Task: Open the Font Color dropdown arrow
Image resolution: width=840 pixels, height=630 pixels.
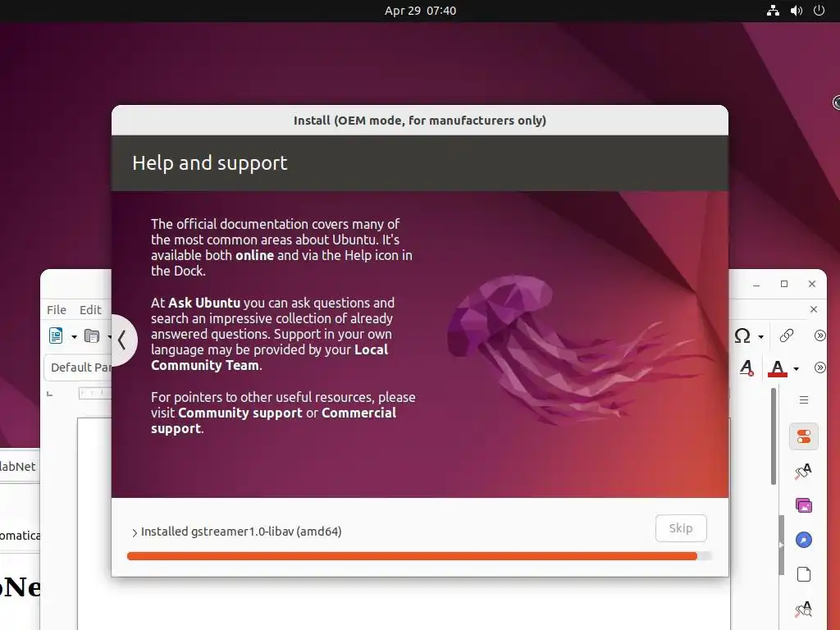Action: [x=796, y=368]
